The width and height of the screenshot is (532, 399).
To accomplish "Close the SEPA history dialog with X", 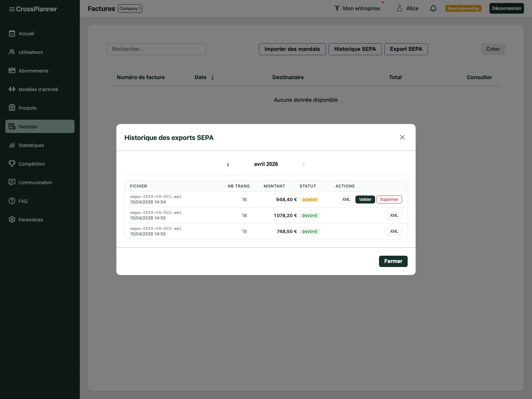I will [402, 137].
